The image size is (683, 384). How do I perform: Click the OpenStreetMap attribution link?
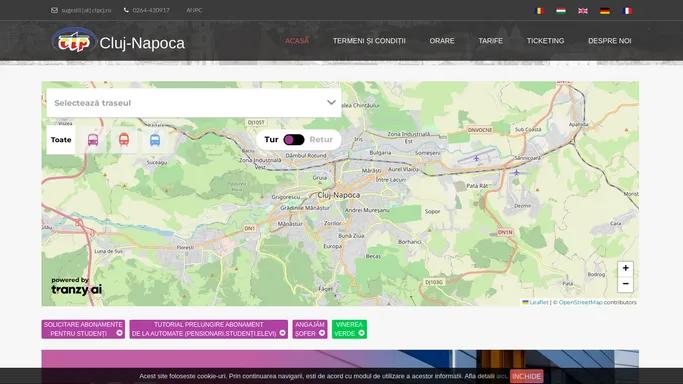click(x=581, y=302)
